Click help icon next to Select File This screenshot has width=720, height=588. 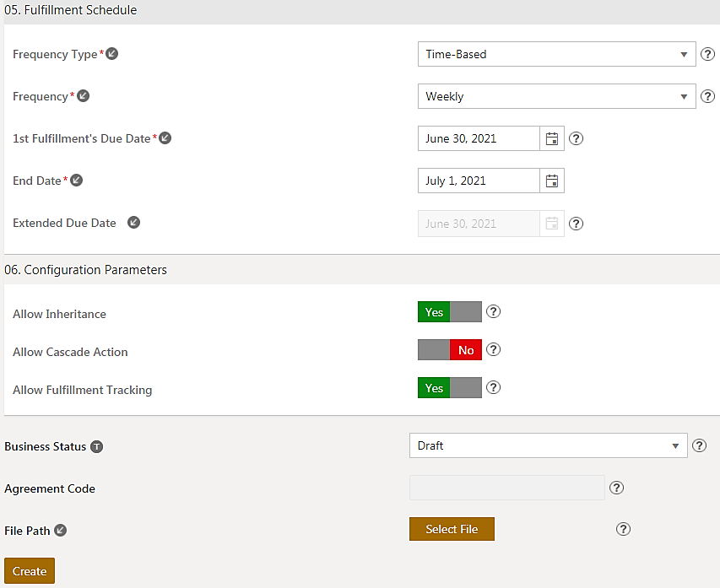point(623,529)
